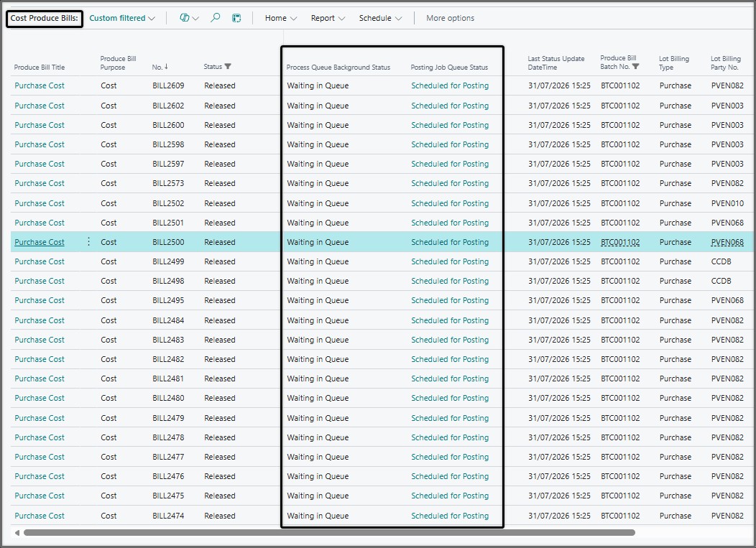Click Waiting in Queue for BILL2483
Image resolution: width=756 pixels, height=548 pixels.
pos(318,340)
